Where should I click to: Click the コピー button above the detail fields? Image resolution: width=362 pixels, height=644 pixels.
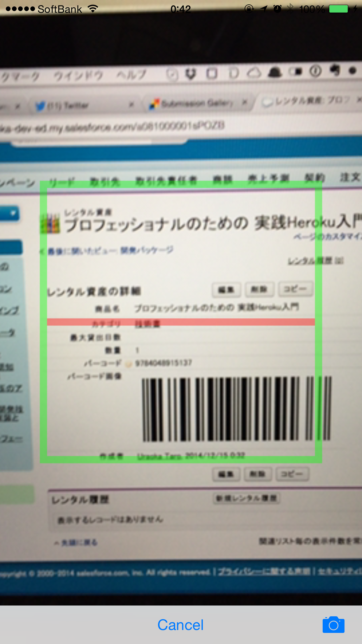tap(295, 289)
